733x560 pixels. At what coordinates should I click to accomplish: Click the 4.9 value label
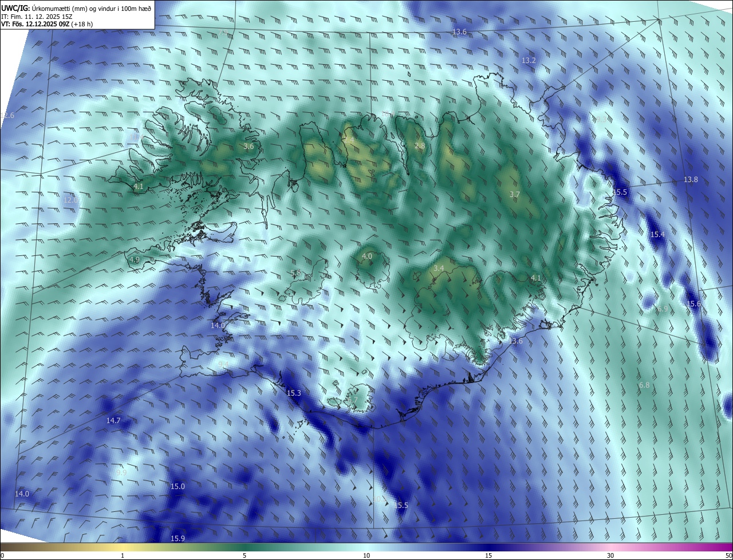coord(135,259)
